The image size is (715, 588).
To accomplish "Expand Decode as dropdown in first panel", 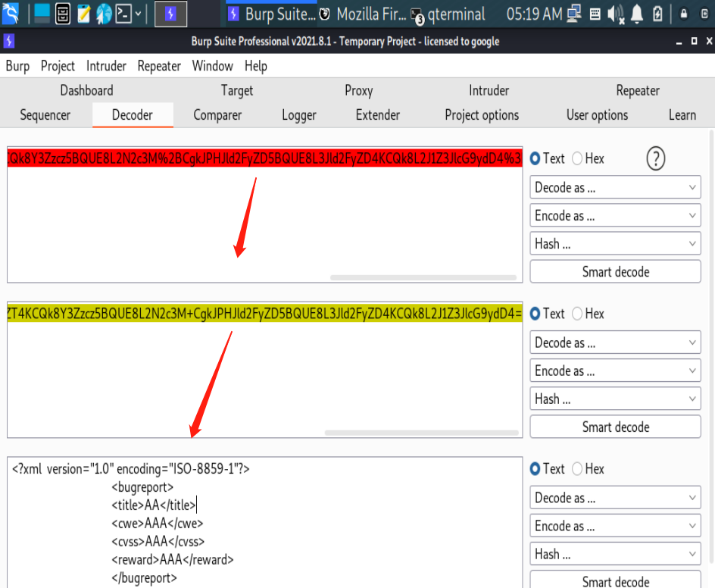I will point(615,187).
